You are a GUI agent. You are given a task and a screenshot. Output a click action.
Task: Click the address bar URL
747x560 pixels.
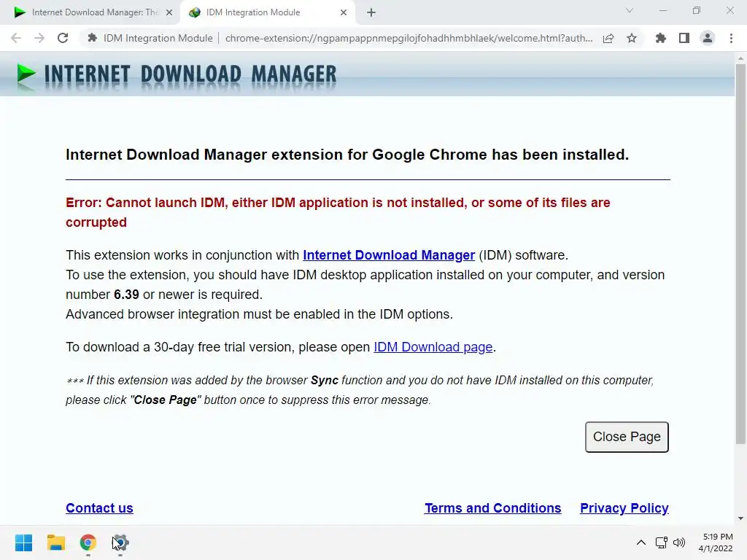pos(409,38)
